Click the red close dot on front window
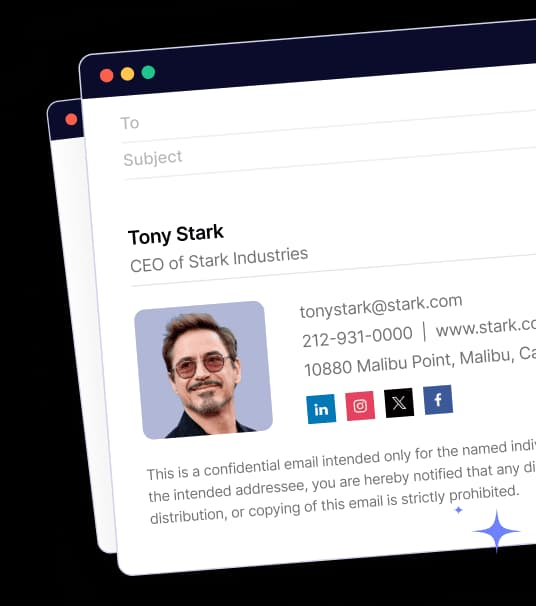This screenshot has height=606, width=536. click(106, 75)
